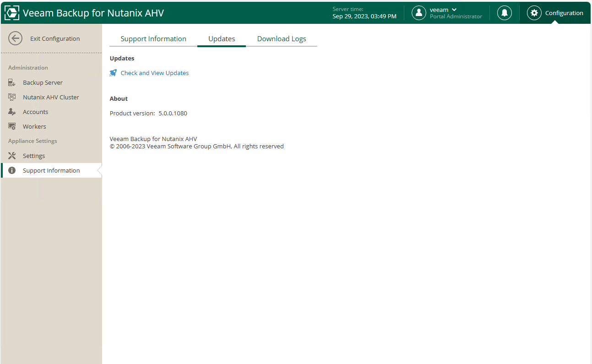This screenshot has width=592, height=364.
Task: Click the Configuration label in the header
Action: click(564, 13)
